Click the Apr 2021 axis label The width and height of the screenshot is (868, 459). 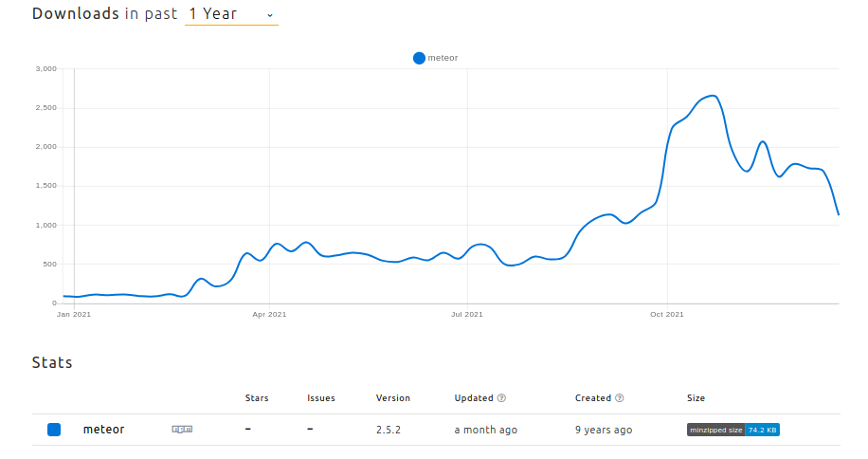(x=270, y=313)
